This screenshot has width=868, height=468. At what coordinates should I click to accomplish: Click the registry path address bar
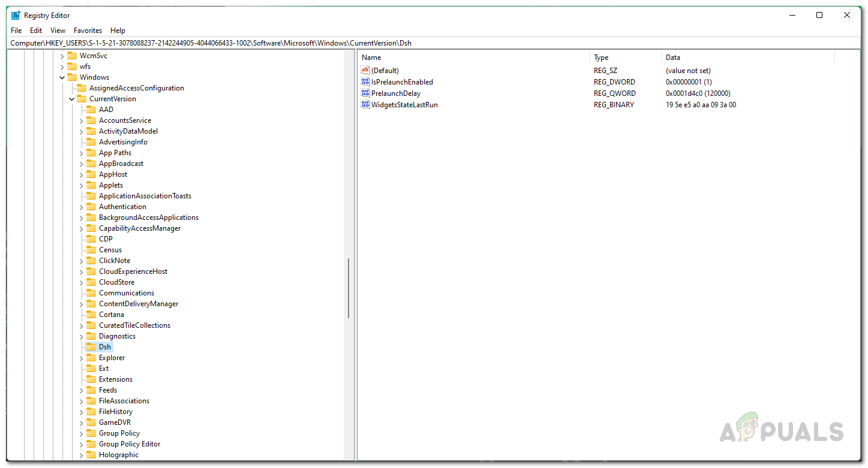click(434, 43)
